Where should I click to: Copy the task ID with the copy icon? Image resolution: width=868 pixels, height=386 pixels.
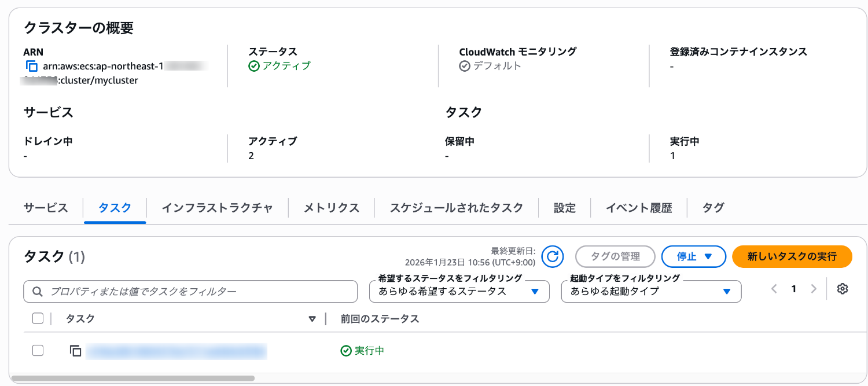76,350
